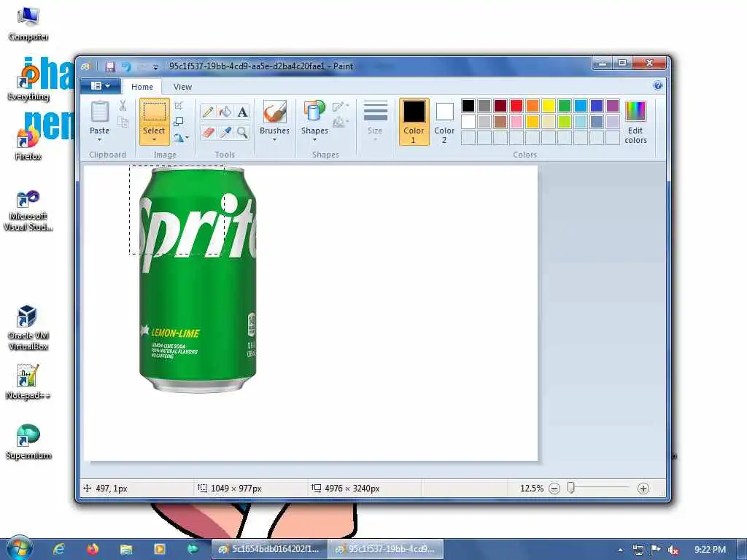Viewport: 747px width, 560px height.
Task: Click the 9:22 PM taskbar clock
Action: point(710,550)
